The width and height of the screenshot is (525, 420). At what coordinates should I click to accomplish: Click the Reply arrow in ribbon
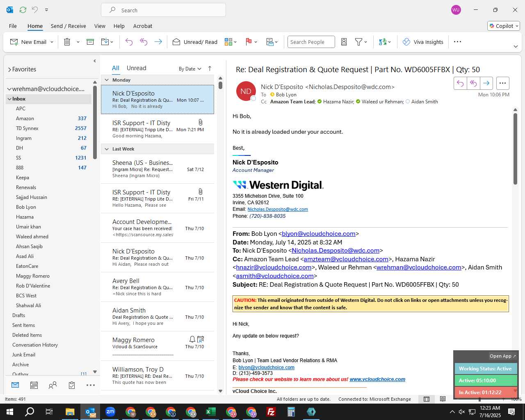(129, 42)
